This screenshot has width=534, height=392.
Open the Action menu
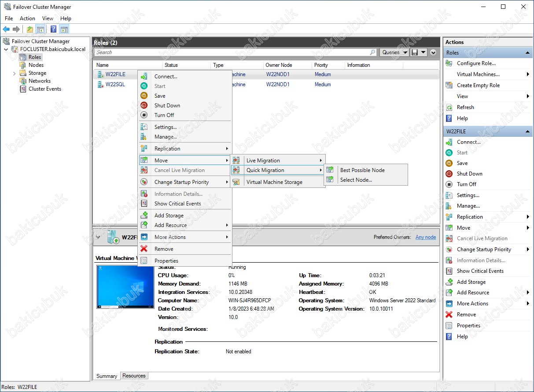[x=27, y=18]
